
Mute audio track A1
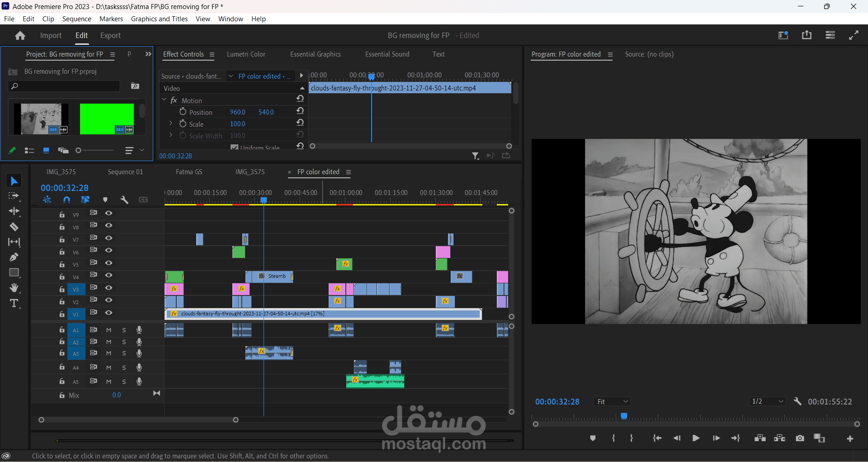click(x=108, y=330)
